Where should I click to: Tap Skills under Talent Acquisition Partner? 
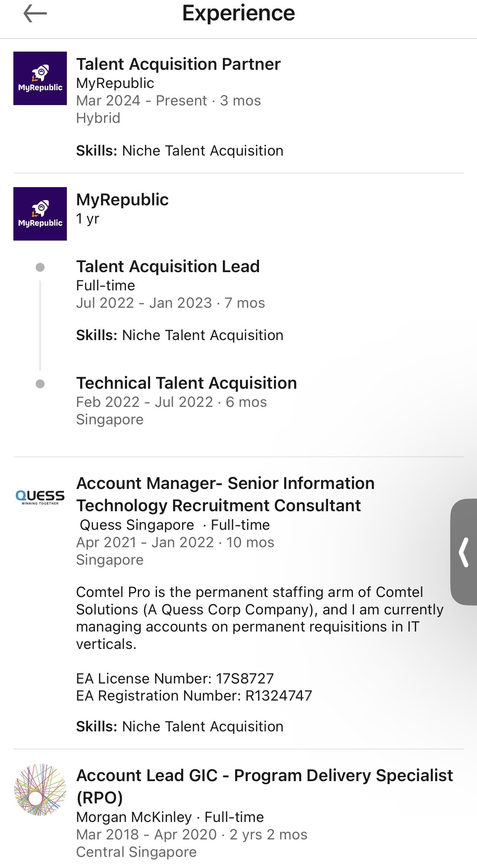click(180, 151)
